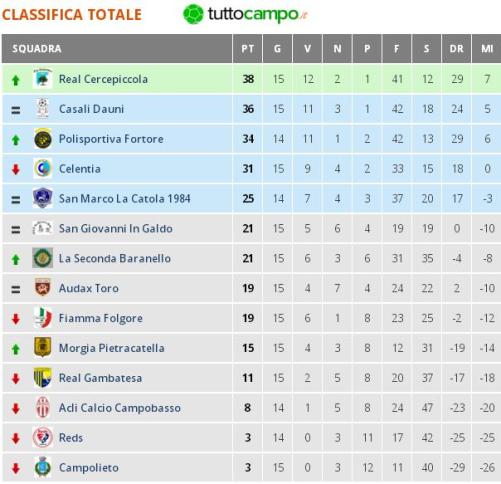Click the Reds team logo
The height and width of the screenshot is (484, 501).
[43, 437]
